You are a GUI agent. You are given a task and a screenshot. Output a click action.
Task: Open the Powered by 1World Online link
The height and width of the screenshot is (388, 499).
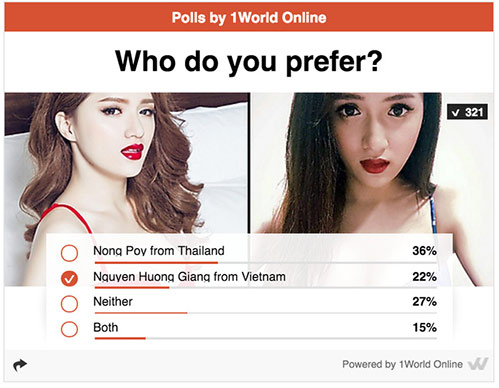pos(402,364)
